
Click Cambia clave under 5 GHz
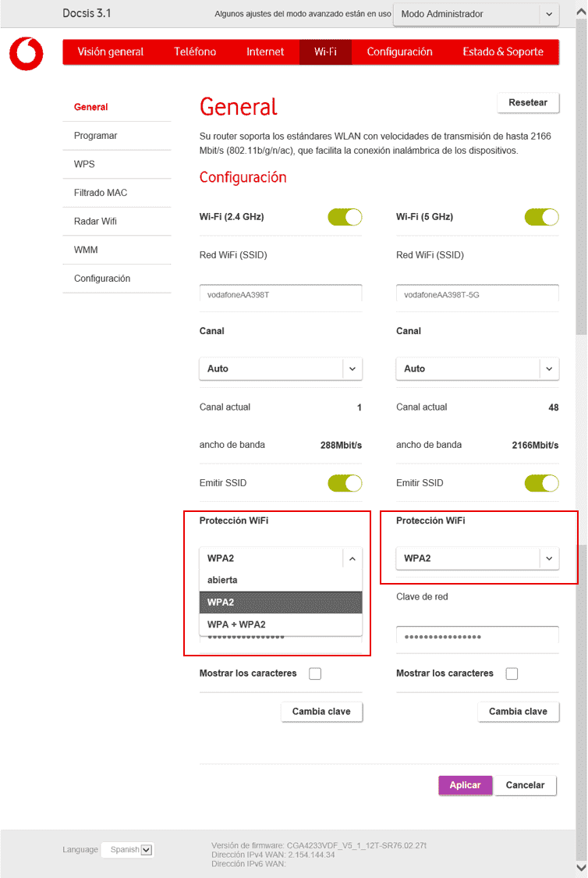click(518, 712)
